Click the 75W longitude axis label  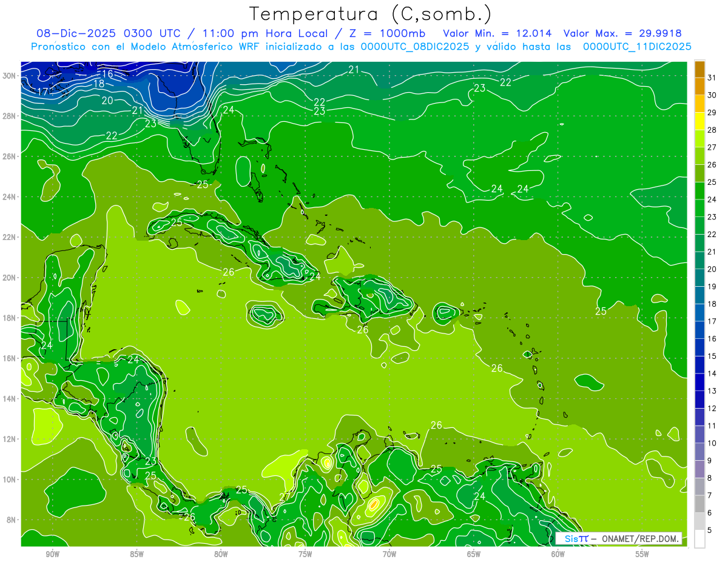tap(305, 554)
